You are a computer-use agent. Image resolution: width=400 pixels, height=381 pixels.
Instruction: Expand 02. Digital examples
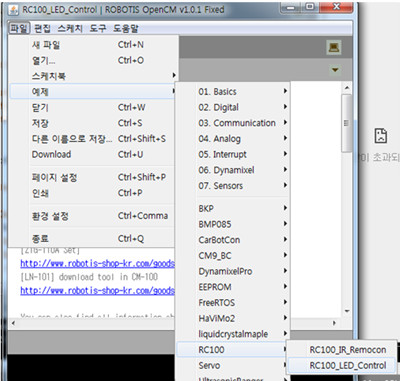[x=233, y=107]
